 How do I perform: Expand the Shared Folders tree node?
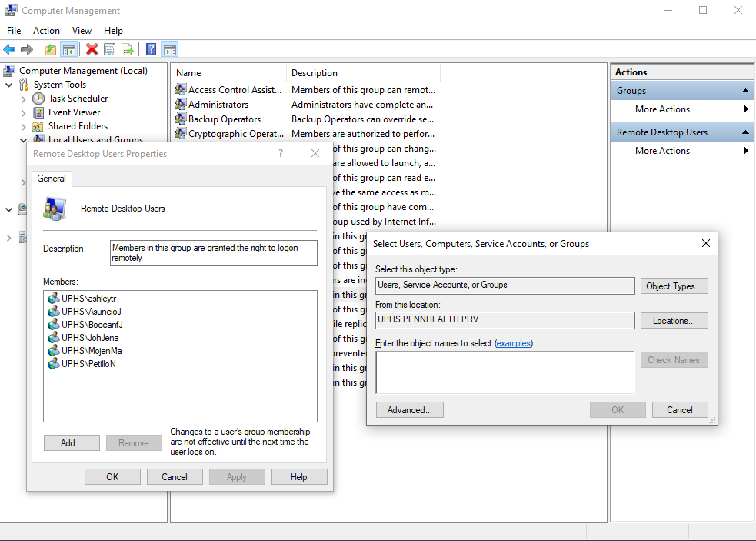coord(23,127)
